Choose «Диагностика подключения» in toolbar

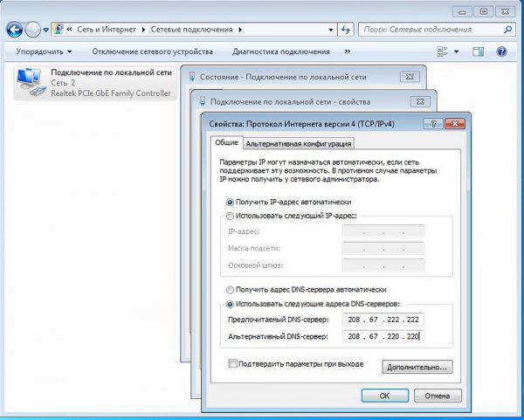pyautogui.click(x=281, y=52)
